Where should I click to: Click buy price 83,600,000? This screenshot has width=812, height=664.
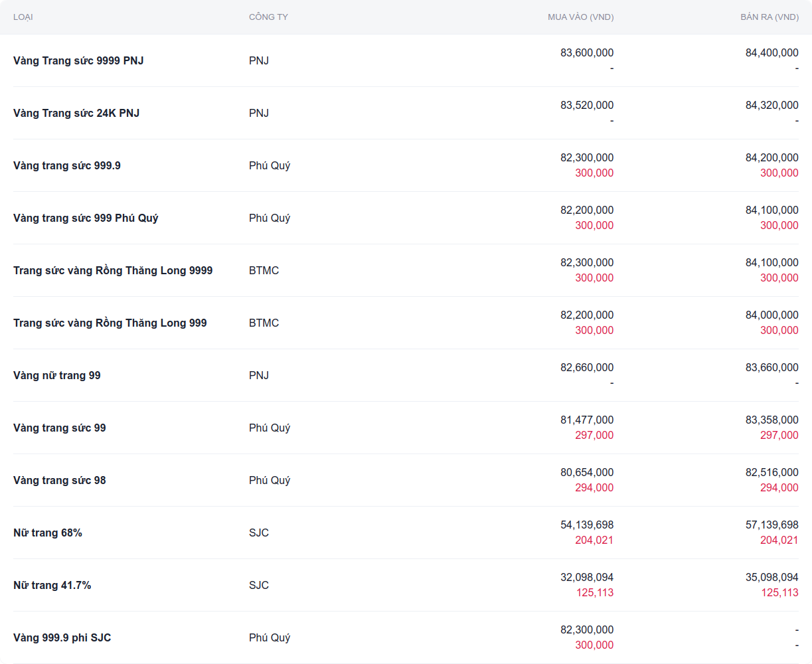click(587, 52)
